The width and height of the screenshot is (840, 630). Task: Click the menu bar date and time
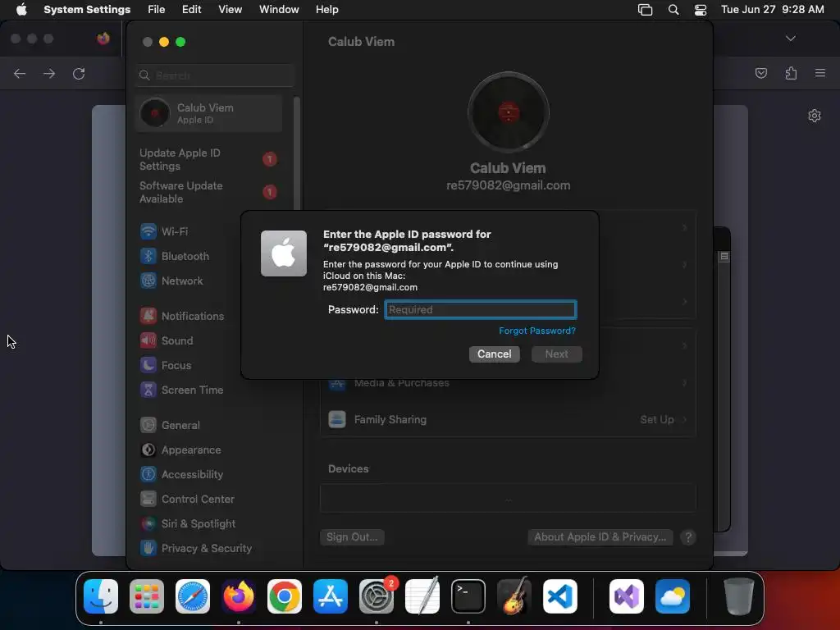click(x=772, y=10)
